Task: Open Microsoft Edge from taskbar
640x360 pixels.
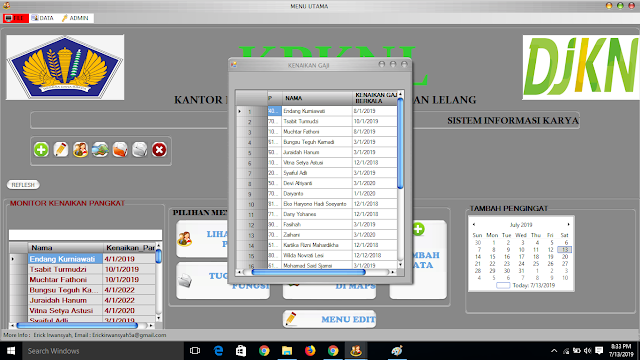Action: pos(218,351)
